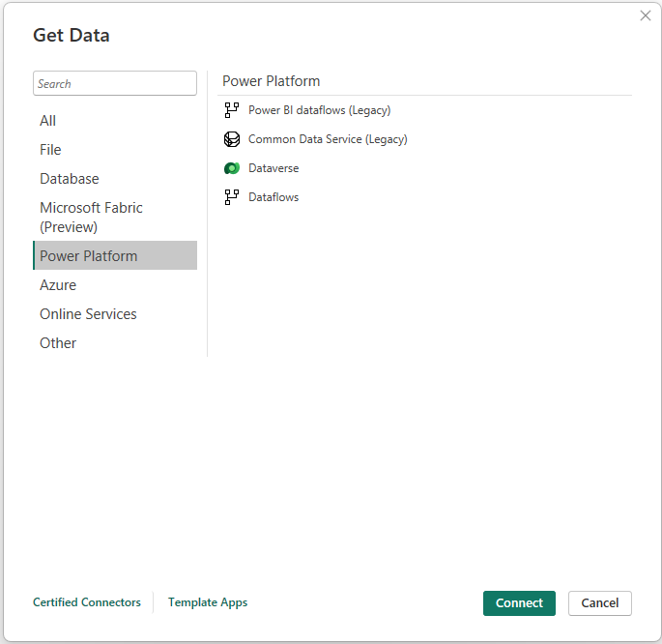Viewport: 662px width, 644px height.
Task: Select the Dataverse connector label
Action: click(273, 168)
